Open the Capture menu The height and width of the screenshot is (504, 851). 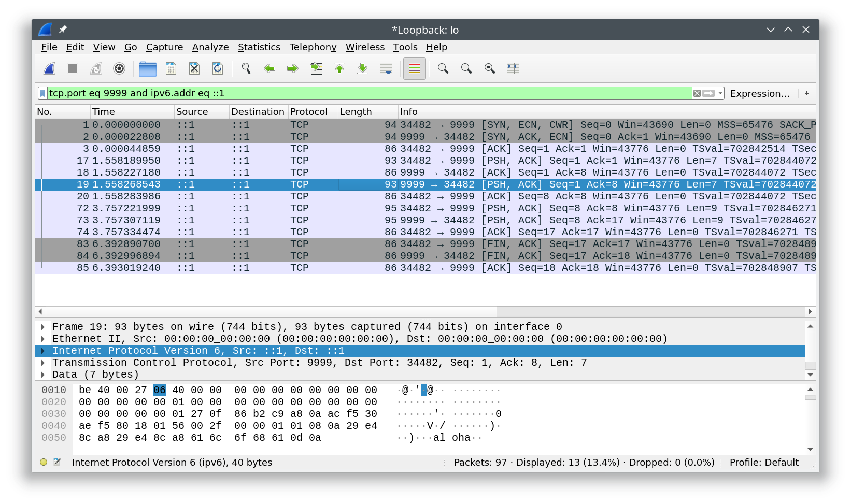tap(164, 47)
